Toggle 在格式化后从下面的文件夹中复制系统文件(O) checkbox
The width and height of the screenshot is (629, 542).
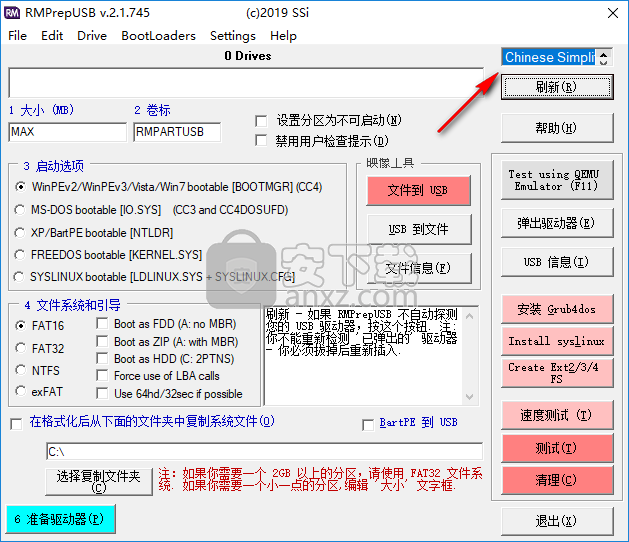[16, 424]
